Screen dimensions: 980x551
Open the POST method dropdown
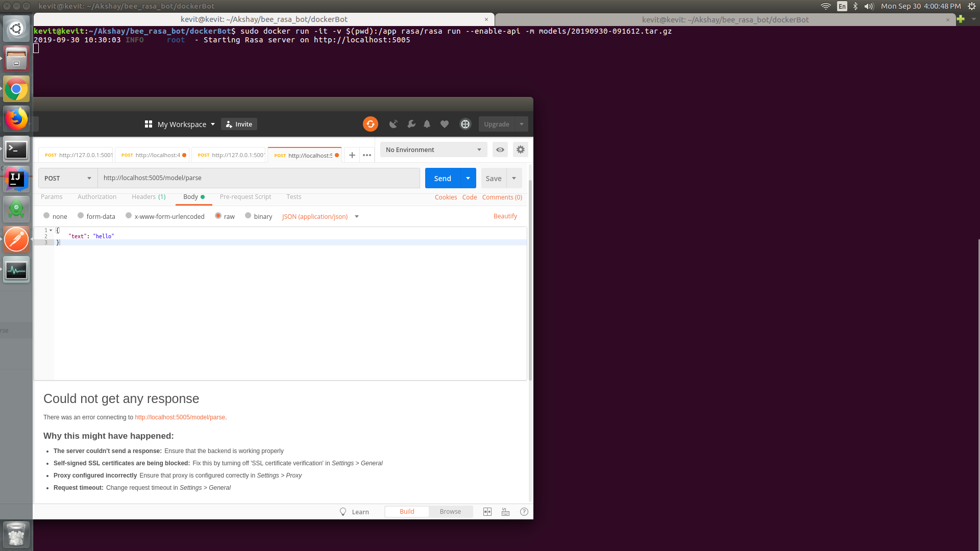tap(67, 178)
